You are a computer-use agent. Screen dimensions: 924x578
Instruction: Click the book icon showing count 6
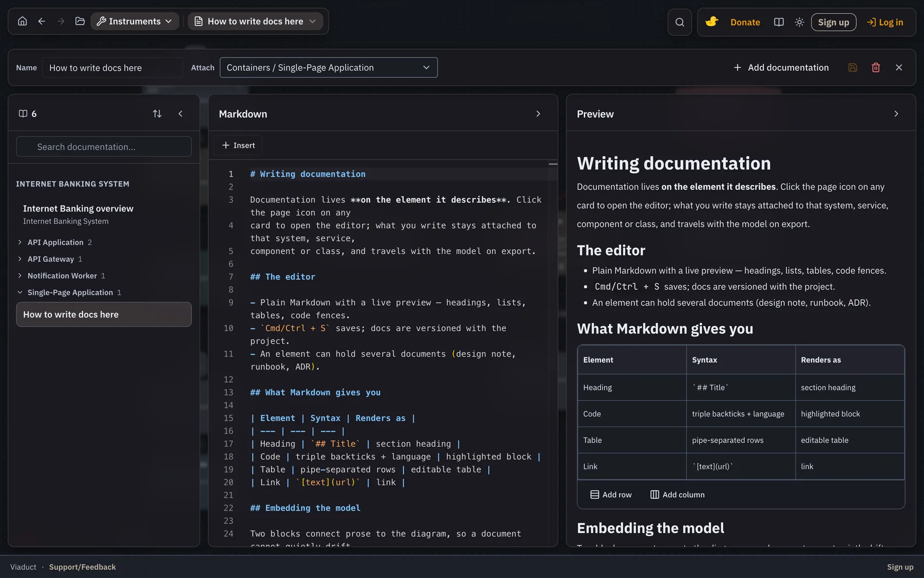(23, 114)
